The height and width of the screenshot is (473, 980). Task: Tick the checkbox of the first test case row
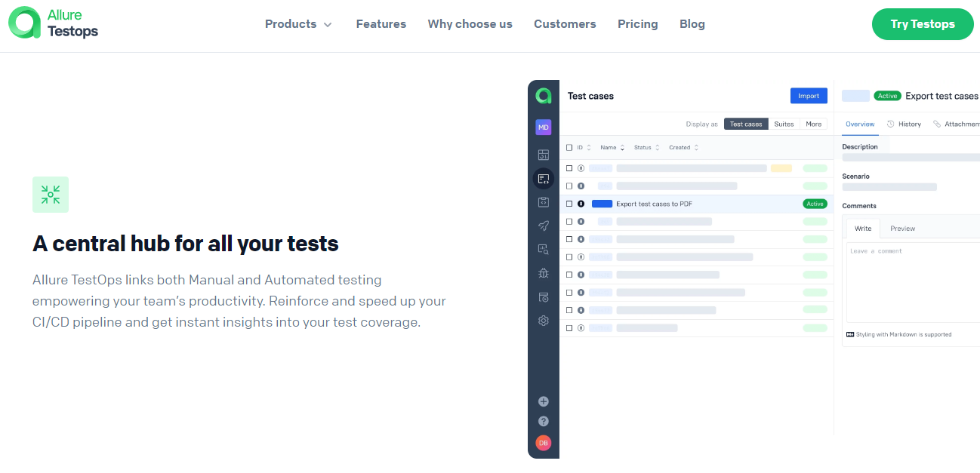tap(569, 168)
